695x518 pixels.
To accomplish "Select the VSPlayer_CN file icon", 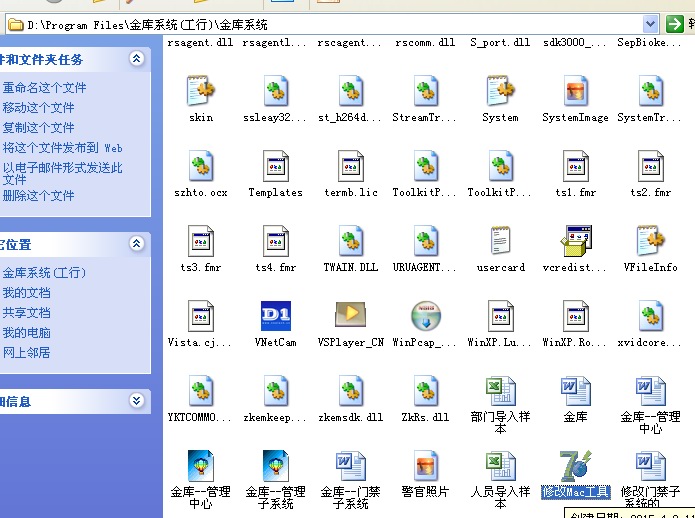I will [x=350, y=316].
